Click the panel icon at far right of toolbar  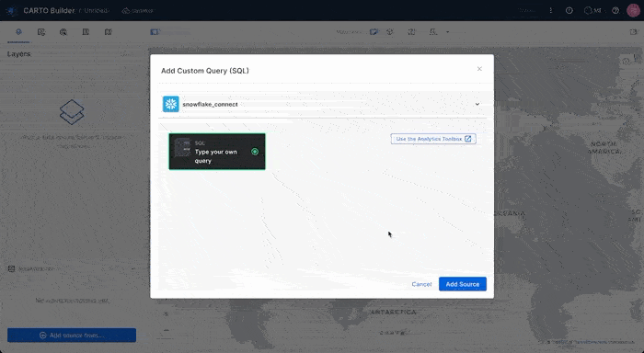coord(633,32)
